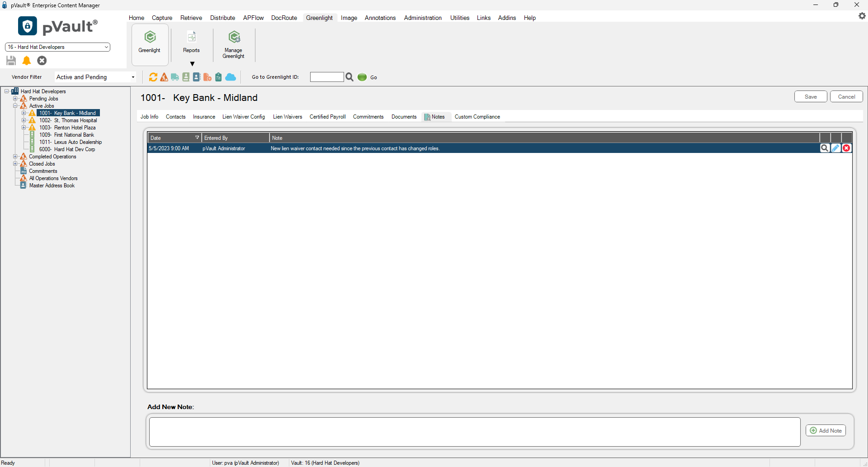This screenshot has height=467, width=868.
Task: Click the pVault logo shield icon
Action: [28, 26]
